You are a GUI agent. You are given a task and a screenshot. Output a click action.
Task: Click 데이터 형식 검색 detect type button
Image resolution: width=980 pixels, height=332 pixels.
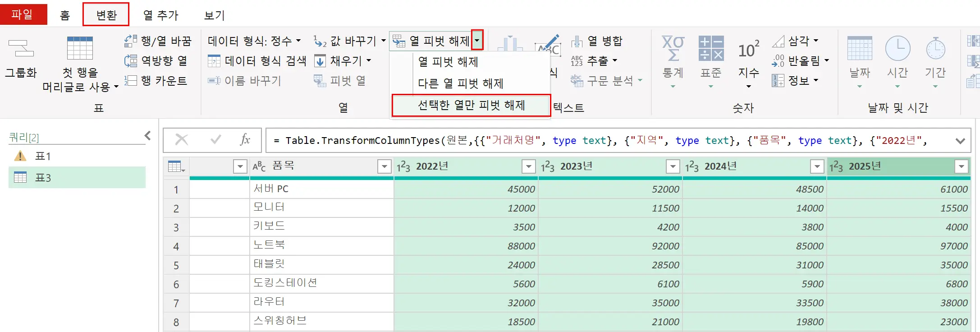click(257, 61)
